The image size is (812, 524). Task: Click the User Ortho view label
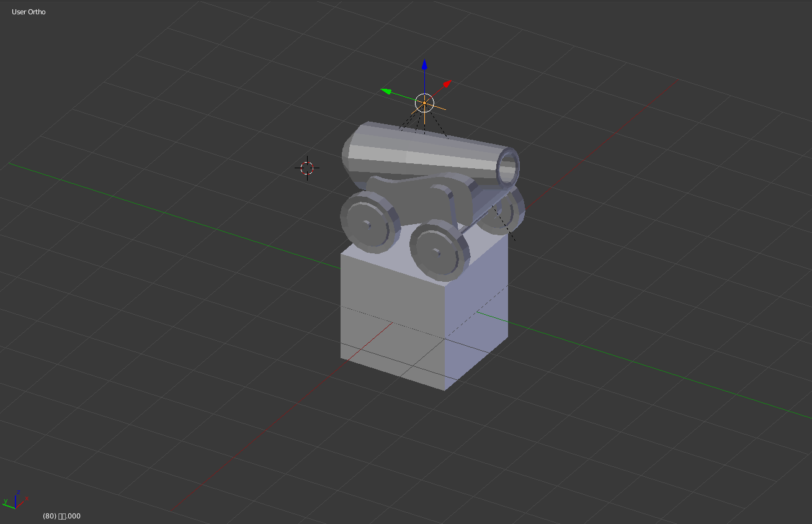coord(29,12)
